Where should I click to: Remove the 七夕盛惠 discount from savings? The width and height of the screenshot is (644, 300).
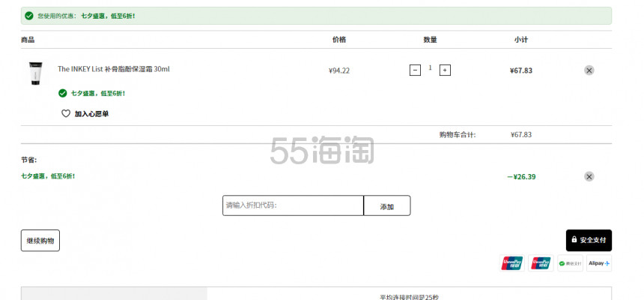(x=589, y=176)
